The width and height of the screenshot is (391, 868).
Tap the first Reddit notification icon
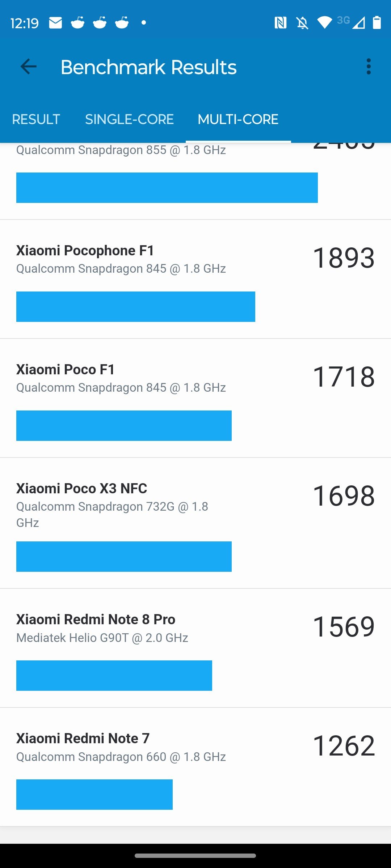pyautogui.click(x=77, y=23)
